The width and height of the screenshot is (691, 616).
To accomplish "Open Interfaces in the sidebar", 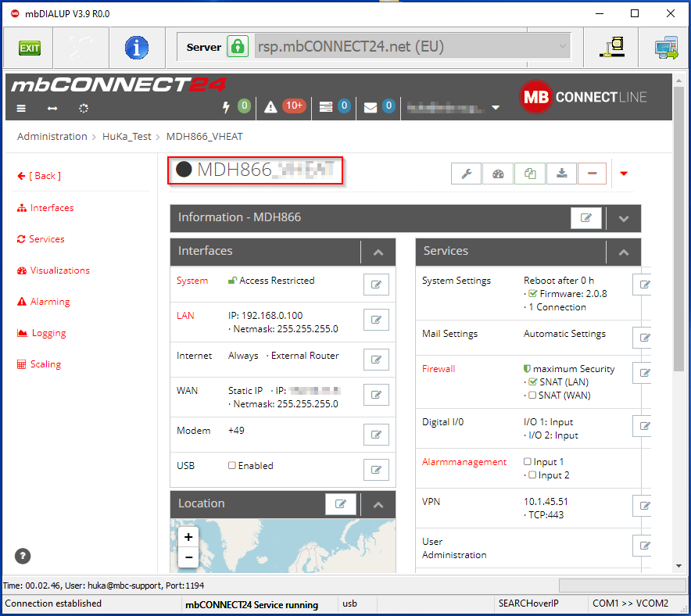I will coord(45,208).
